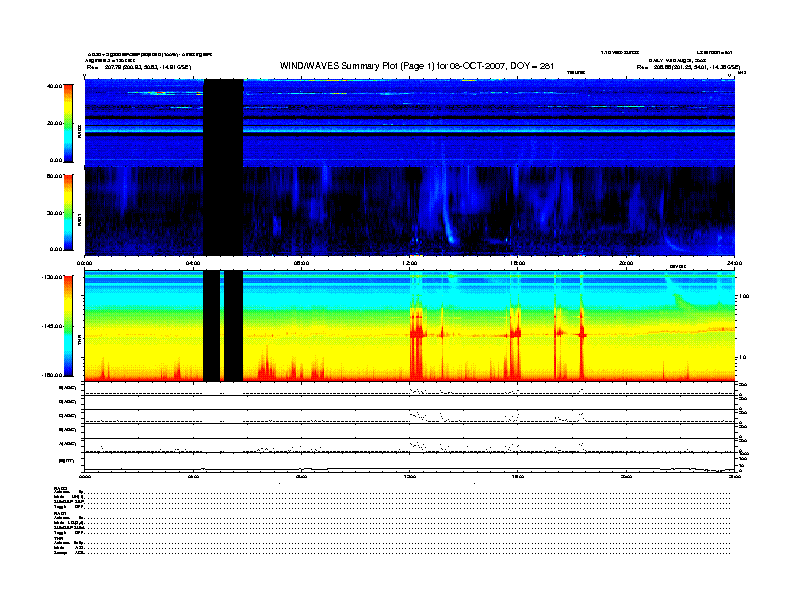Click the TNR spectrogram panel

click(410, 326)
